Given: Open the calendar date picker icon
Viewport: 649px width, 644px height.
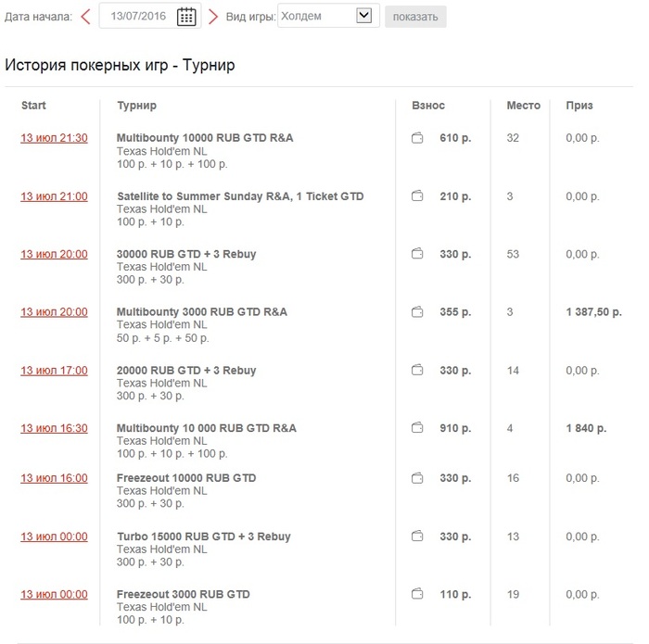Looking at the screenshot, I should pyautogui.click(x=186, y=17).
